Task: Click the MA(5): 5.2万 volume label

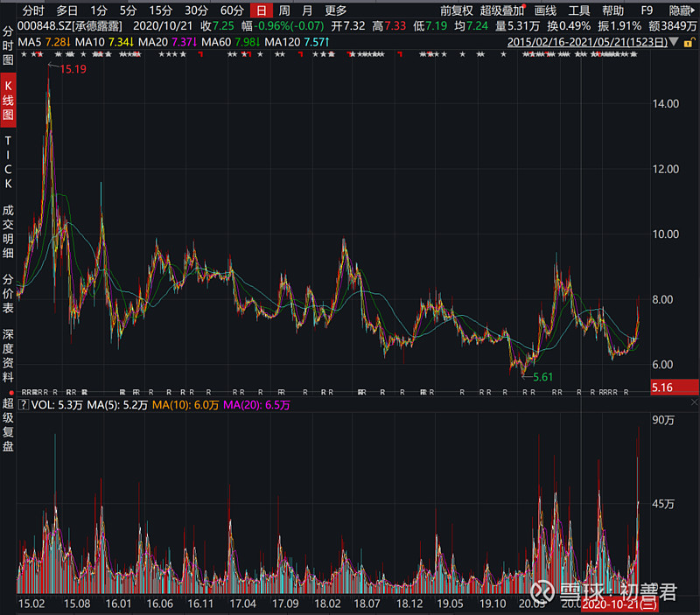Action: [117, 405]
